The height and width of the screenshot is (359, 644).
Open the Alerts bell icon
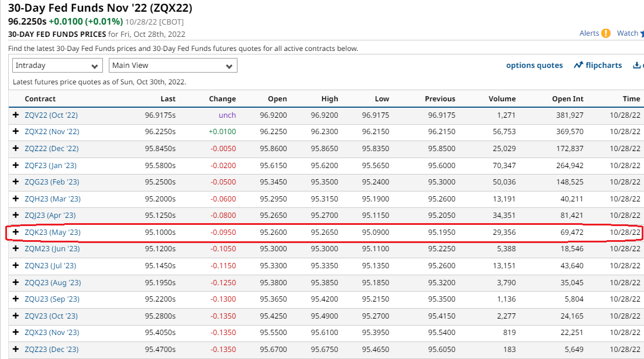coord(606,33)
